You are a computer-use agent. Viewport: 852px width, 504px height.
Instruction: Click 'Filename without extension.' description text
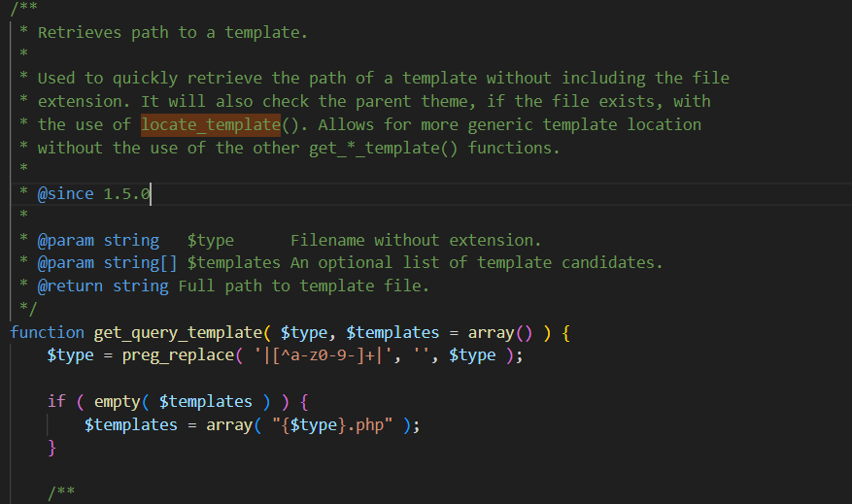[x=416, y=240]
